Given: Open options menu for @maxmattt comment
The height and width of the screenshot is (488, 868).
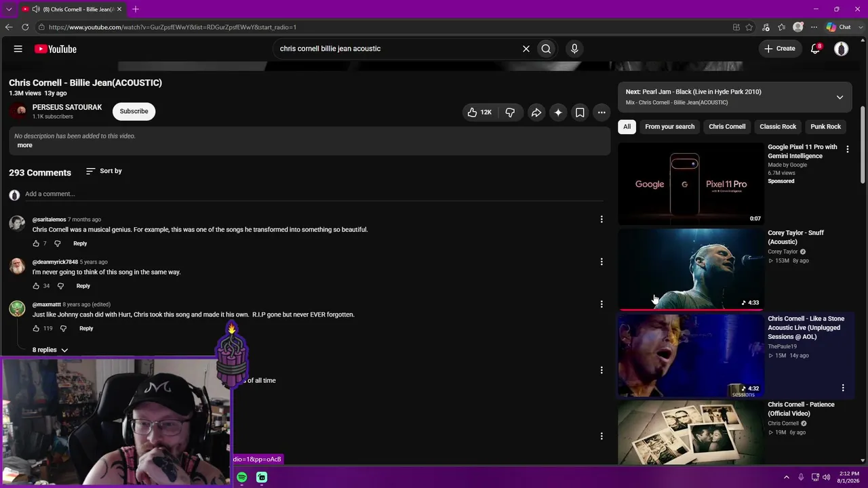Looking at the screenshot, I should click(601, 304).
